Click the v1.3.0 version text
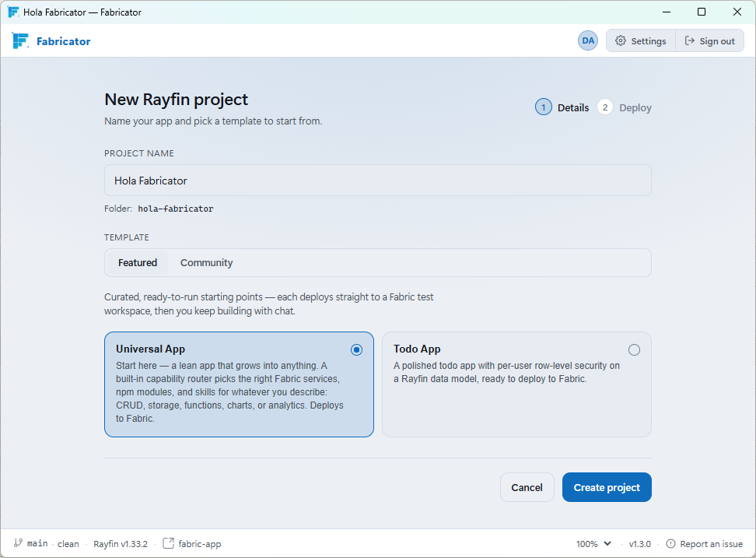Screen dimensions: 756x558 pos(640,544)
